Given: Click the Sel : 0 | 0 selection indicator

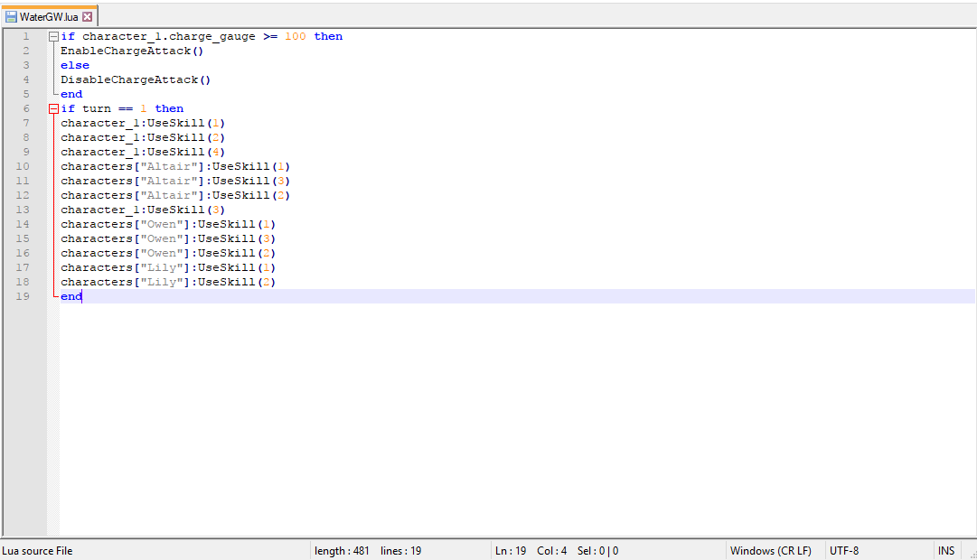Looking at the screenshot, I should tap(597, 550).
